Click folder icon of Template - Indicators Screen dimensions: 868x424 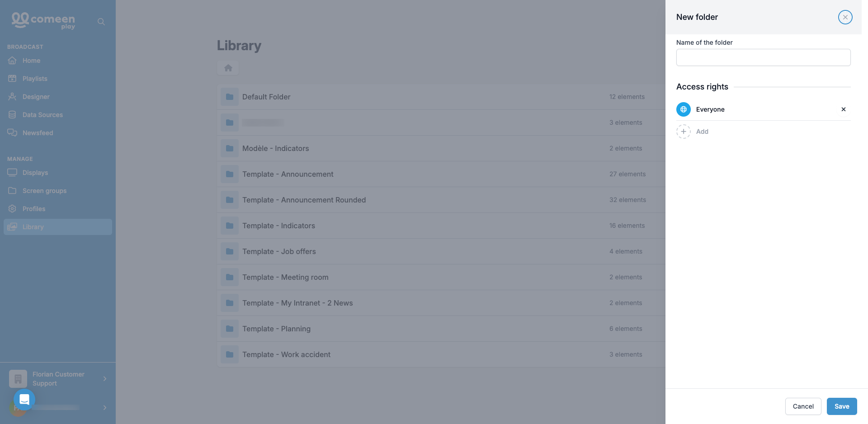point(230,226)
